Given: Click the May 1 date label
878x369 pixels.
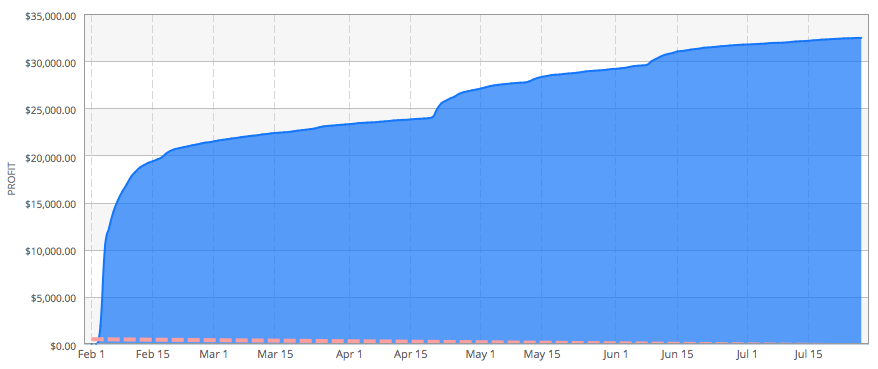Looking at the screenshot, I should point(480,355).
